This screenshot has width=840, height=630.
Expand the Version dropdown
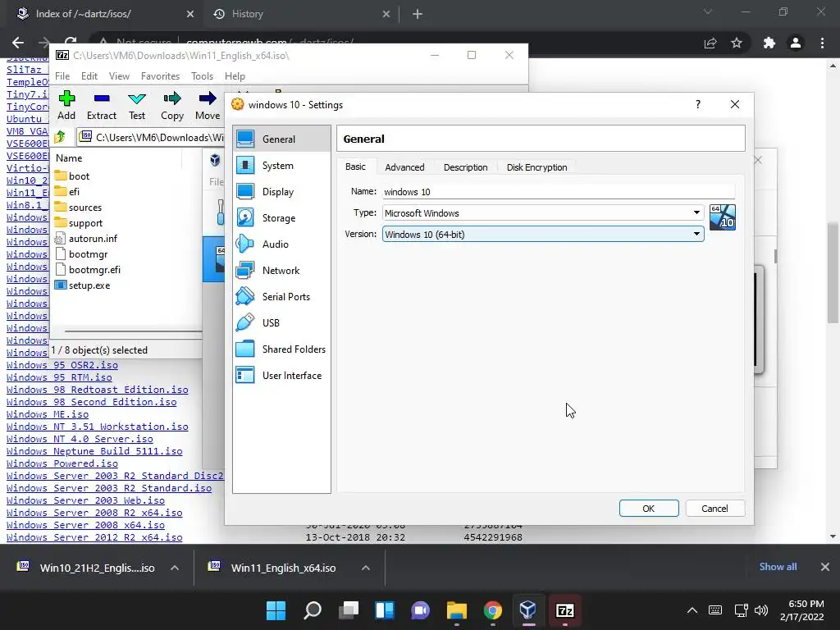696,234
